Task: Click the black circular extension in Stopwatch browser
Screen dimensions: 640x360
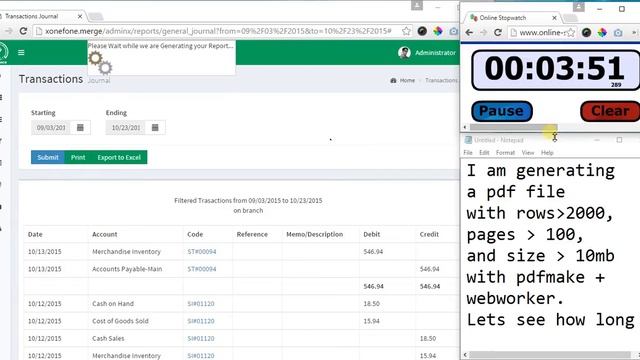Action: pyautogui.click(x=587, y=33)
